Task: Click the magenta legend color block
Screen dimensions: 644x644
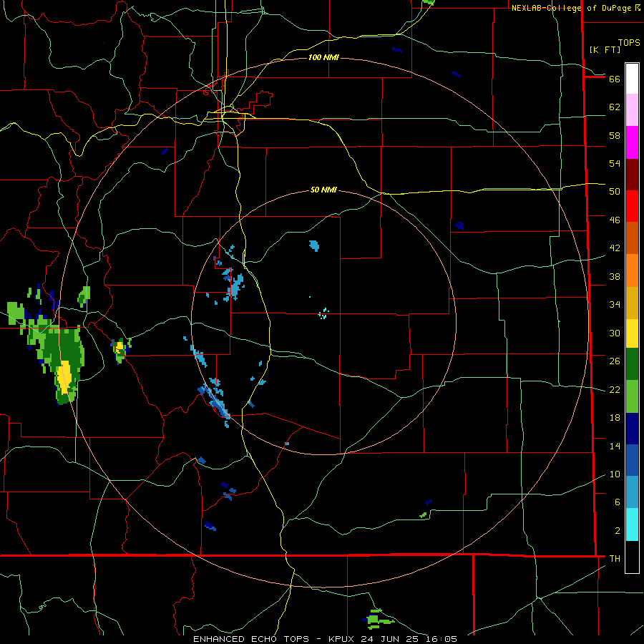Action: (x=632, y=142)
